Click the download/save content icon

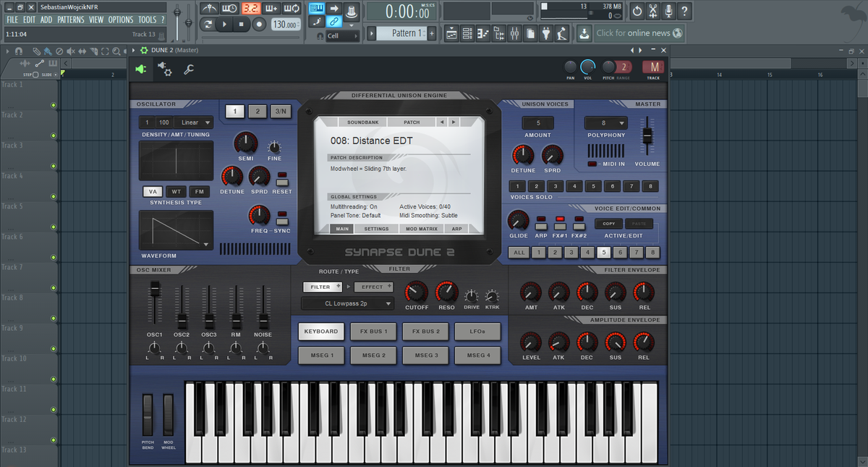pyautogui.click(x=584, y=33)
